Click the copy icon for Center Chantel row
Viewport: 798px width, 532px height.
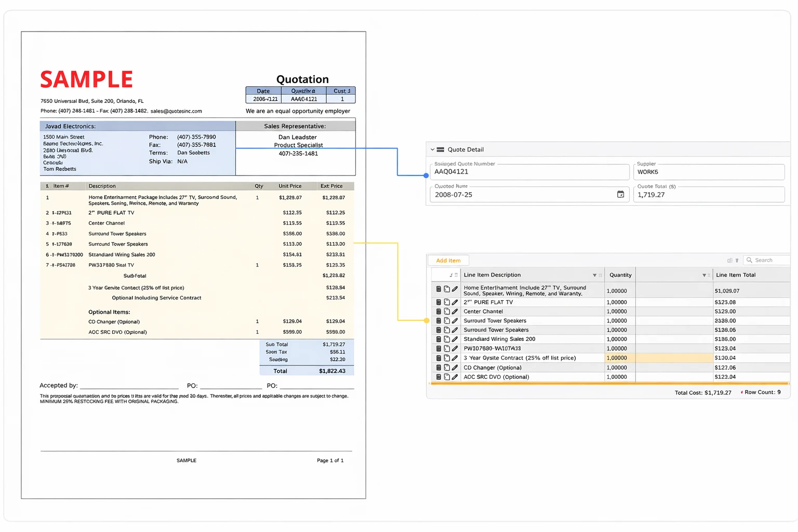(447, 312)
